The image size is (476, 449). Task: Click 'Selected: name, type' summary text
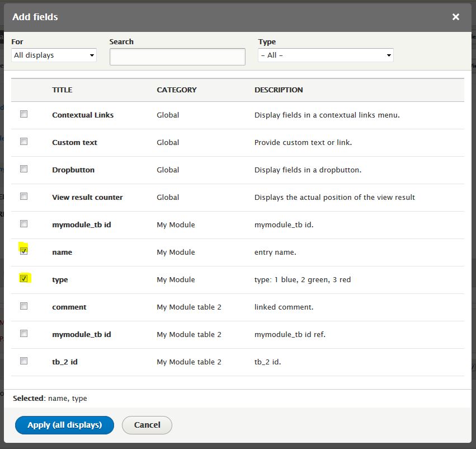[50, 398]
